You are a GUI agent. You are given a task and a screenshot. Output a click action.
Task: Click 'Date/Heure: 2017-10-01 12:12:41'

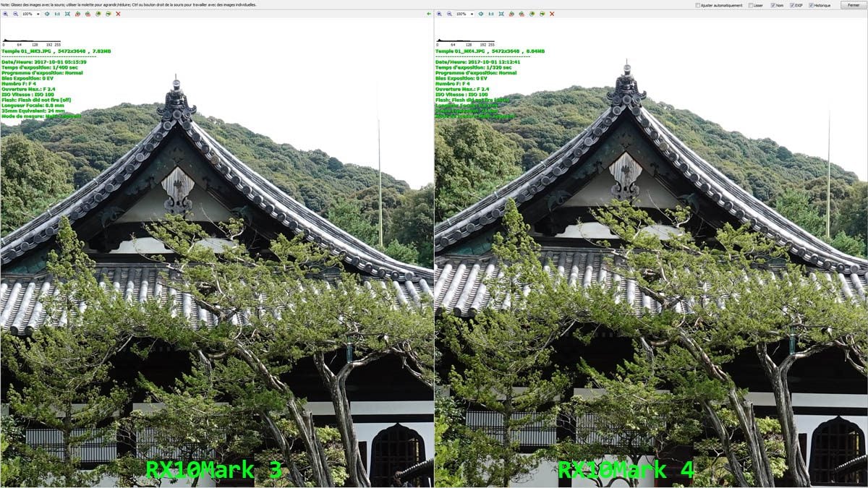pos(478,62)
